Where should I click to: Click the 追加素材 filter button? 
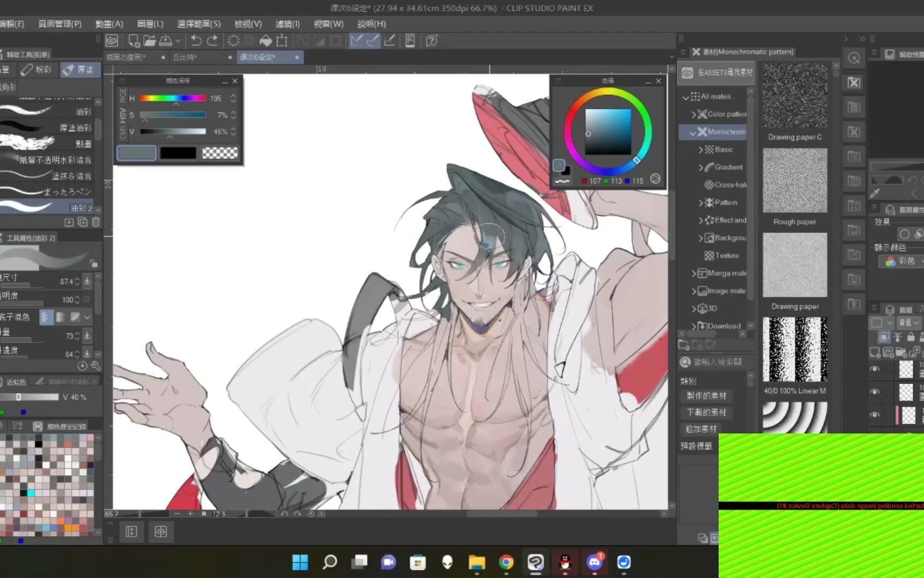pyautogui.click(x=700, y=429)
